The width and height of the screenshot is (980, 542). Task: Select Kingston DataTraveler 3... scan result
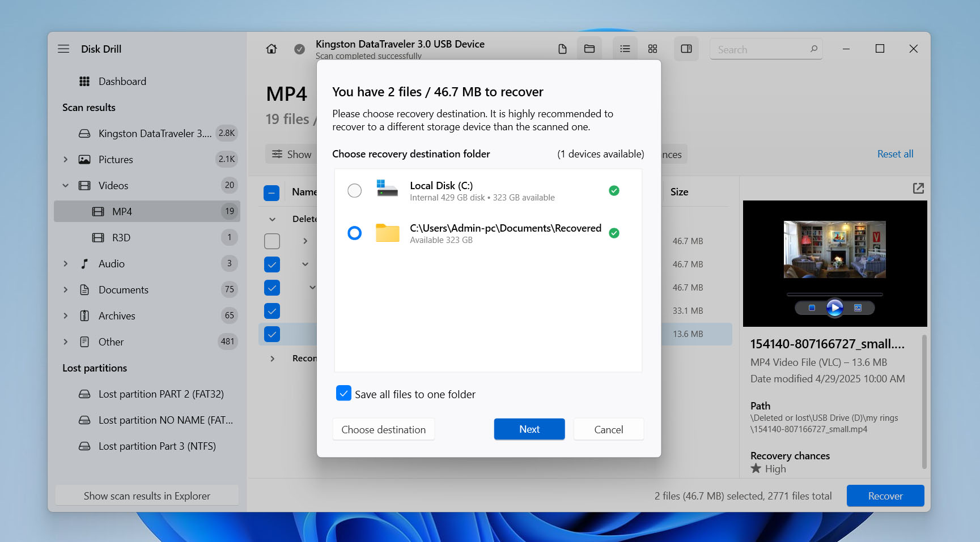pyautogui.click(x=147, y=134)
